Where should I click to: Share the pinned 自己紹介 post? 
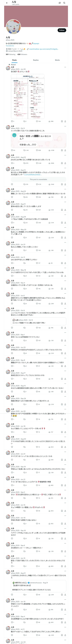(65, 121)
